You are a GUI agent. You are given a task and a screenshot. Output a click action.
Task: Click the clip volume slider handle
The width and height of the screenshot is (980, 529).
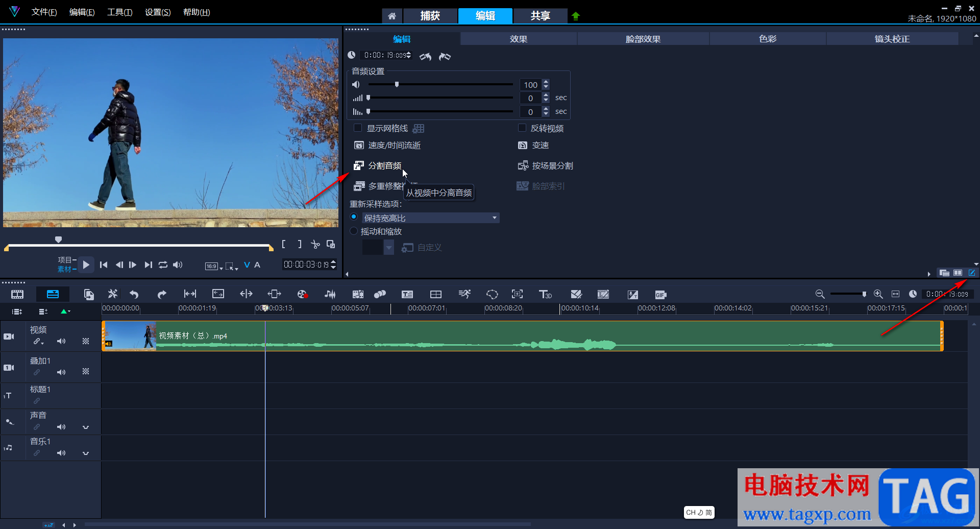point(397,85)
